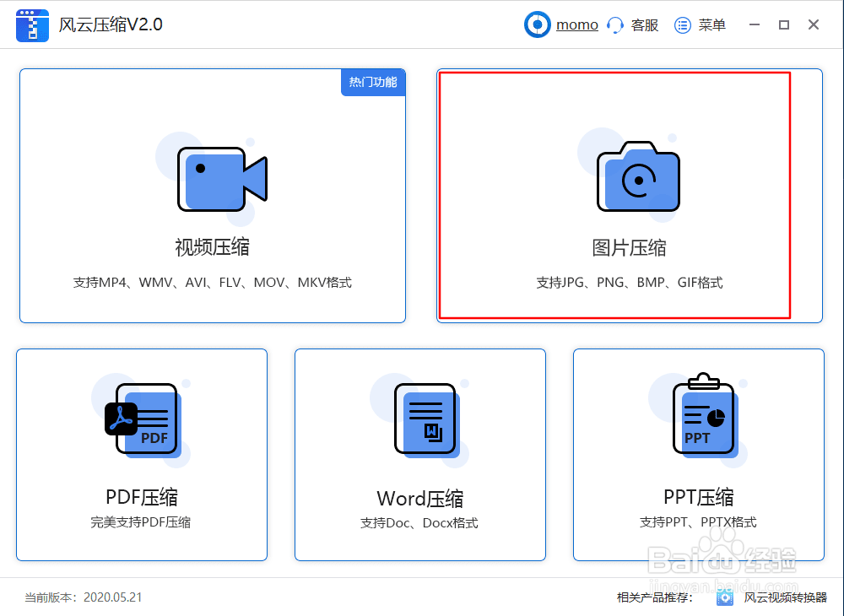844x616 pixels.
Task: Open the 菜单 menu
Action: click(711, 25)
